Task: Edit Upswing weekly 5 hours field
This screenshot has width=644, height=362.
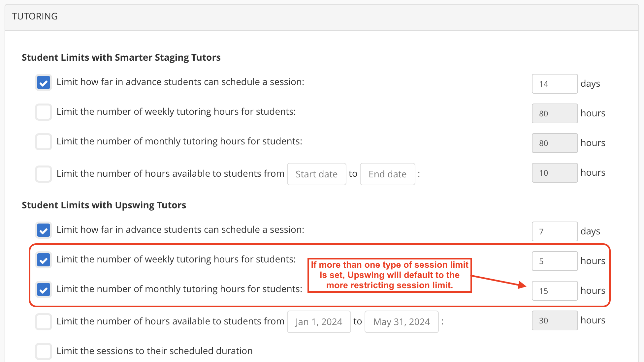Action: point(555,261)
